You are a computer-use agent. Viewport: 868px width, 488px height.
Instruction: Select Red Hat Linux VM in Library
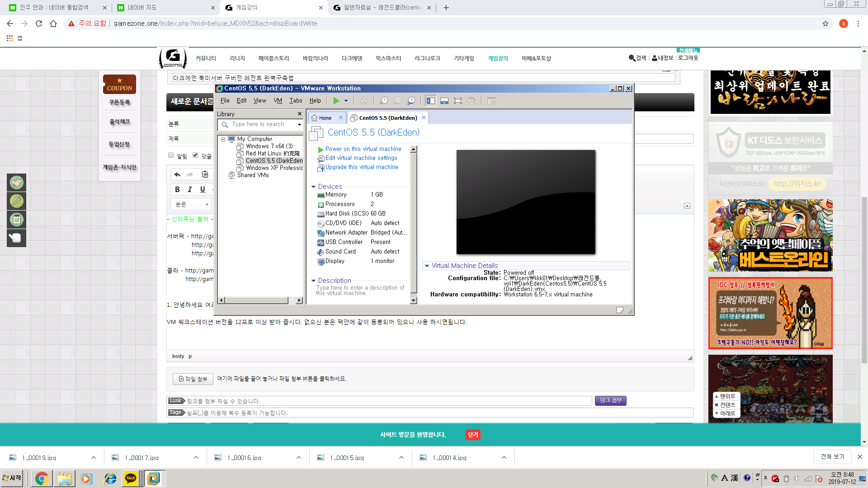pyautogui.click(x=273, y=154)
